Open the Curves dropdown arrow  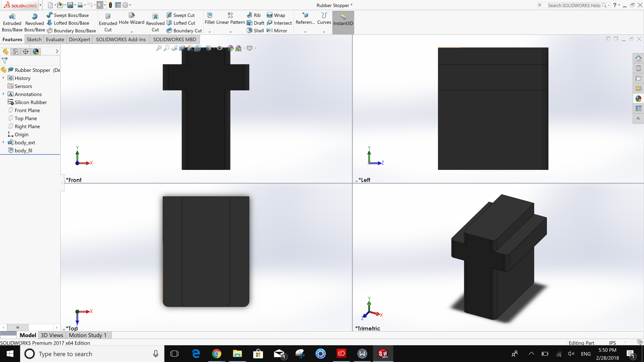[324, 32]
